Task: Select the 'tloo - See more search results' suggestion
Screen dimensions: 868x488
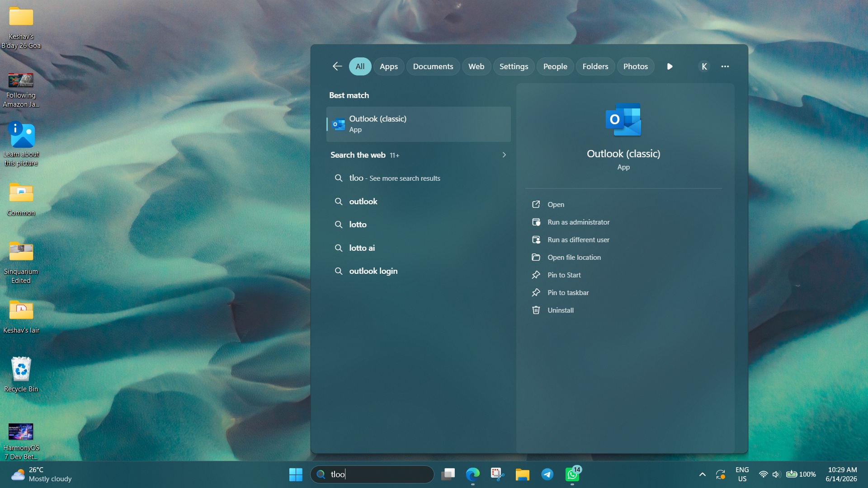Action: pyautogui.click(x=419, y=178)
